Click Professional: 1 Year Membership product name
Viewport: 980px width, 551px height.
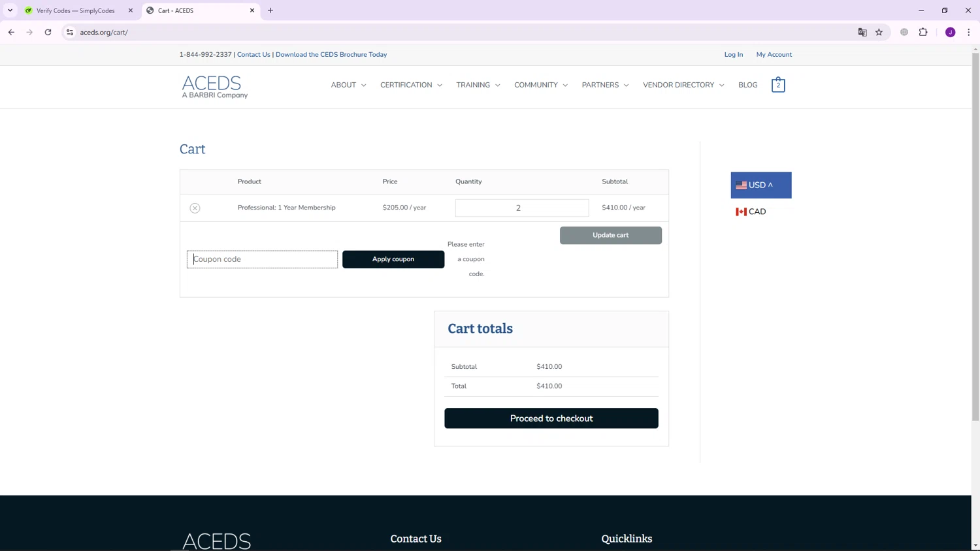point(286,208)
